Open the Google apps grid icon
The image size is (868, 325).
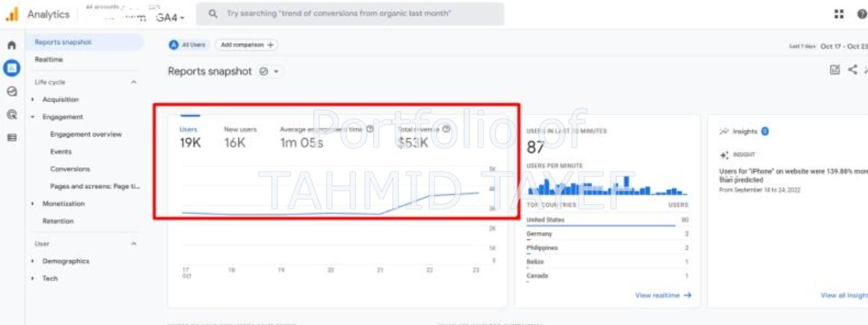(x=839, y=14)
